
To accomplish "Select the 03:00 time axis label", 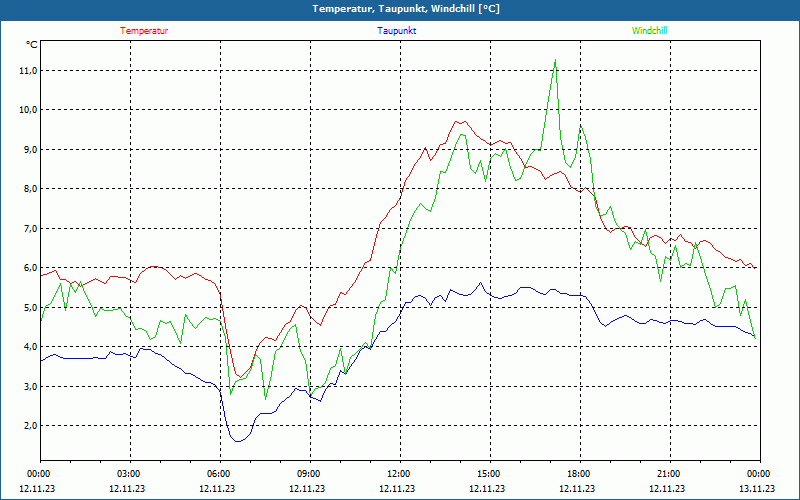I will pos(129,474).
